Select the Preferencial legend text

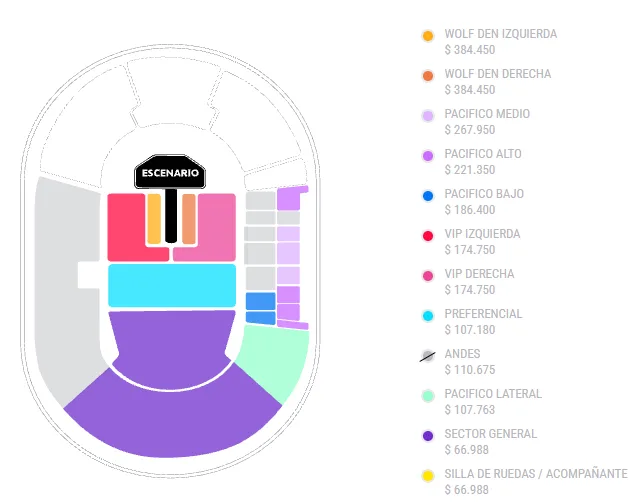point(483,314)
